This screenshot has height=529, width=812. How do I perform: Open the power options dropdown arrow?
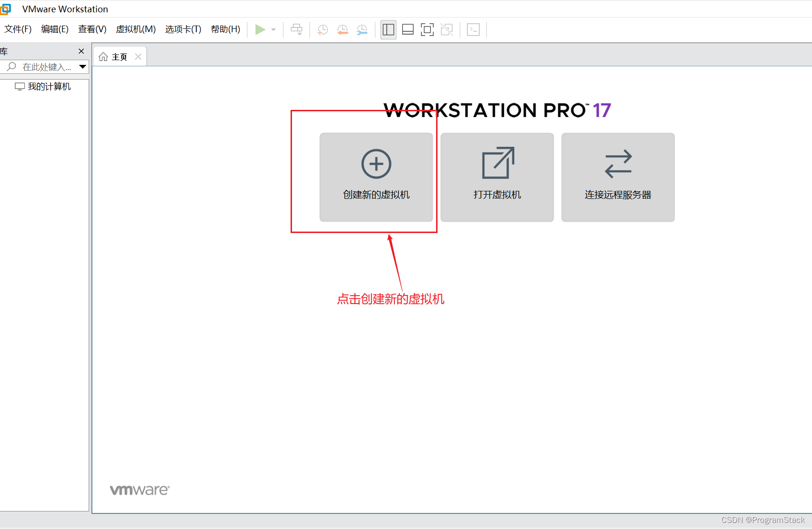click(274, 29)
